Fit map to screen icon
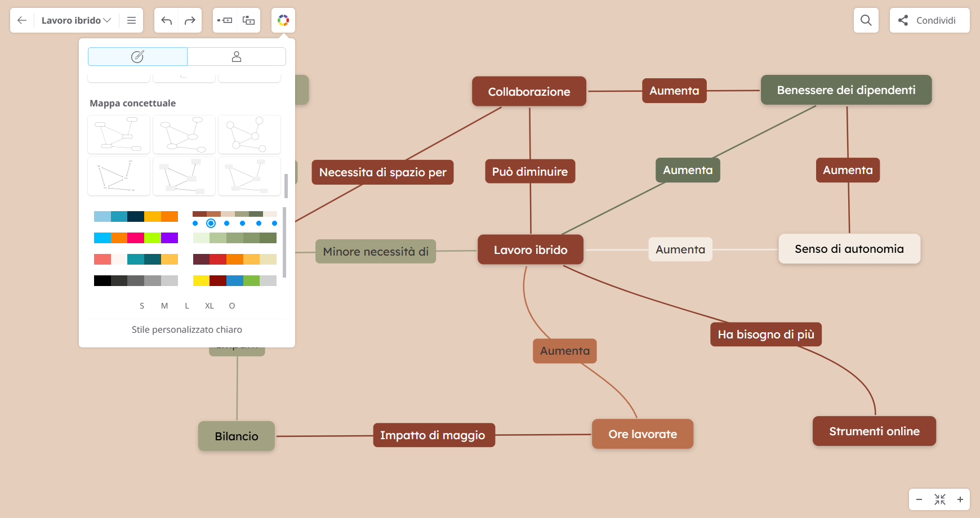The width and height of the screenshot is (980, 518). (940, 499)
